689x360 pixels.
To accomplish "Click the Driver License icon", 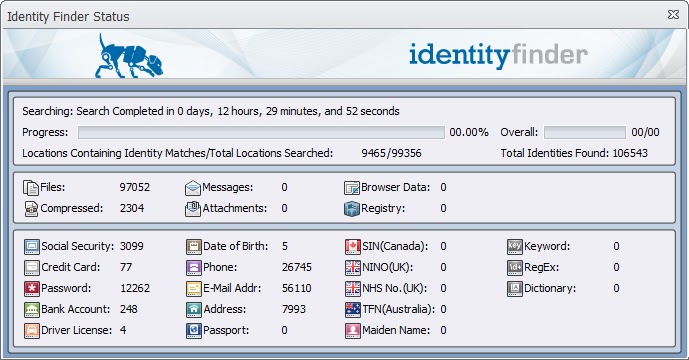I will point(32,331).
